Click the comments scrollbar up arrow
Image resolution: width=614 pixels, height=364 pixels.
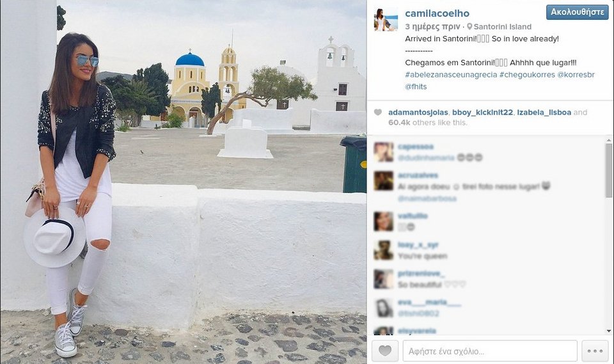[609, 140]
